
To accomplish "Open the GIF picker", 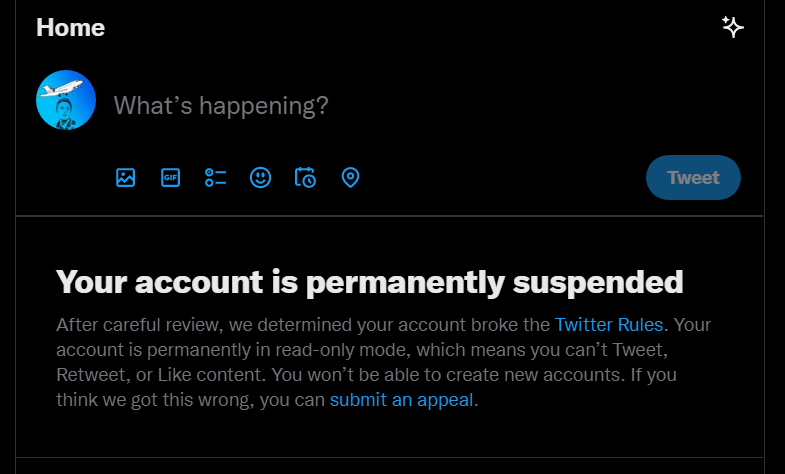I will [170, 178].
